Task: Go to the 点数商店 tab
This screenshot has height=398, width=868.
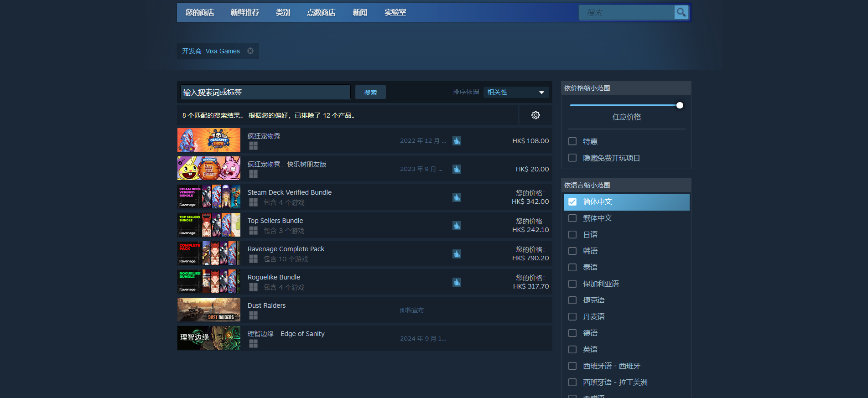Action: click(x=321, y=12)
